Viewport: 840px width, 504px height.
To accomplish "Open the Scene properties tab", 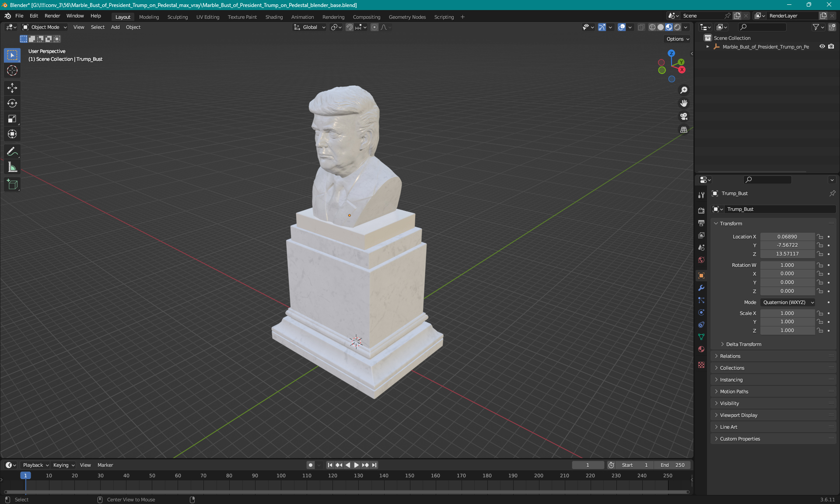I will [x=701, y=247].
